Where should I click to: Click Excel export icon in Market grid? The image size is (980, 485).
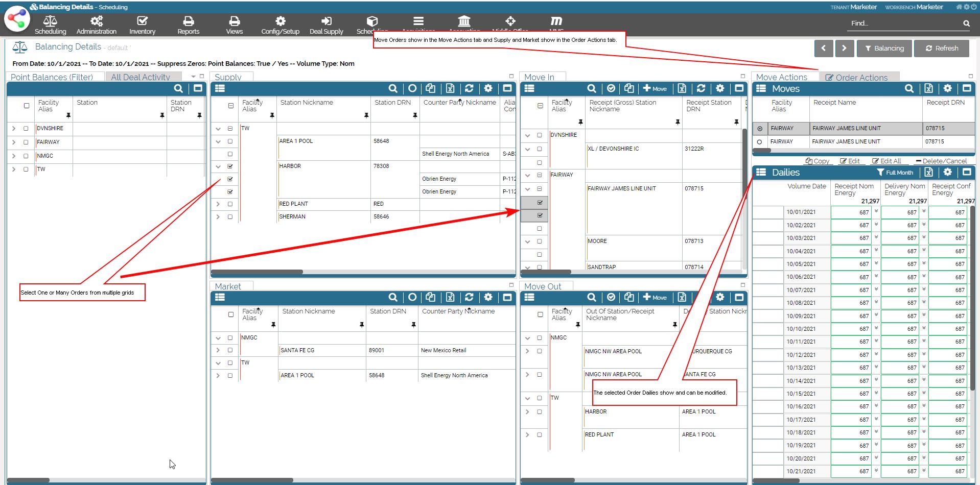(x=450, y=298)
